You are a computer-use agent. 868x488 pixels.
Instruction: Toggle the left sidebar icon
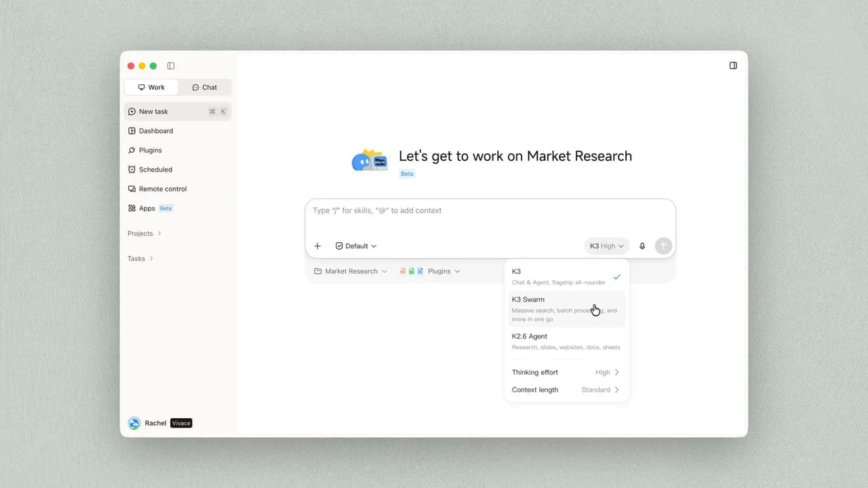click(171, 66)
